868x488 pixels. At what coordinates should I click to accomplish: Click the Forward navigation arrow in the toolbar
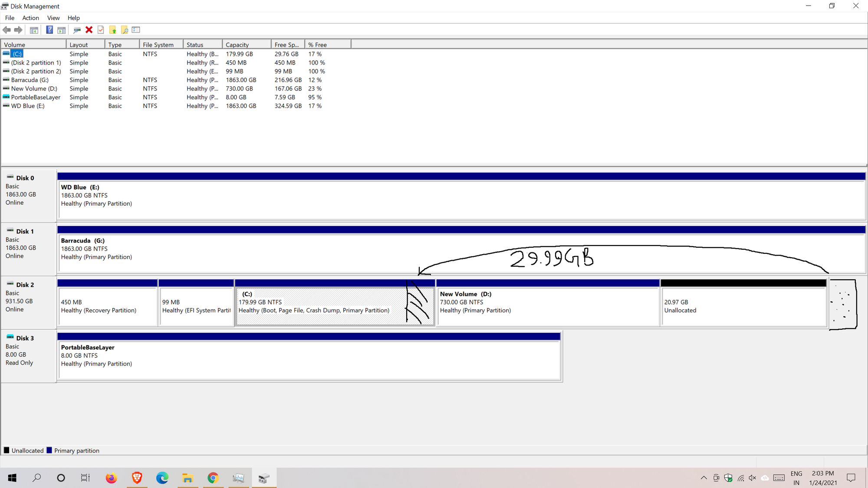click(18, 29)
